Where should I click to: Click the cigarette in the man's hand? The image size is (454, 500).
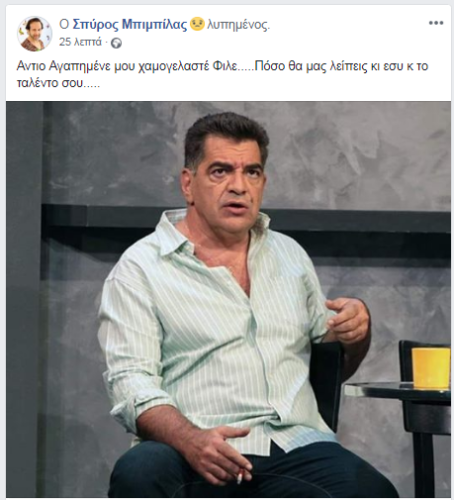click(x=240, y=476)
